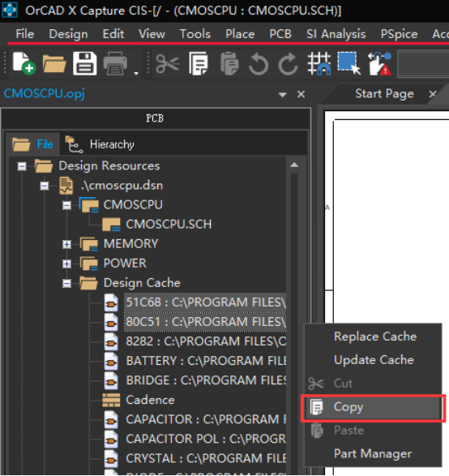Click the empty toolbar combo field
The width and height of the screenshot is (449, 476).
click(x=424, y=64)
